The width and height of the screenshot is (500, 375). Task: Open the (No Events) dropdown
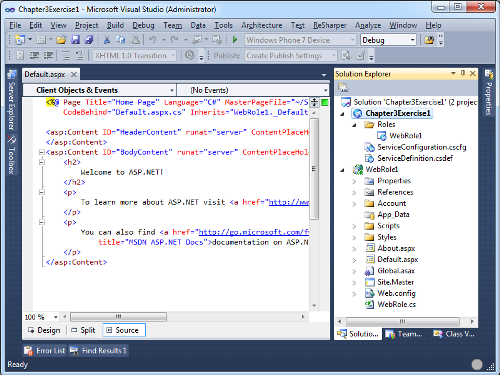coord(325,90)
